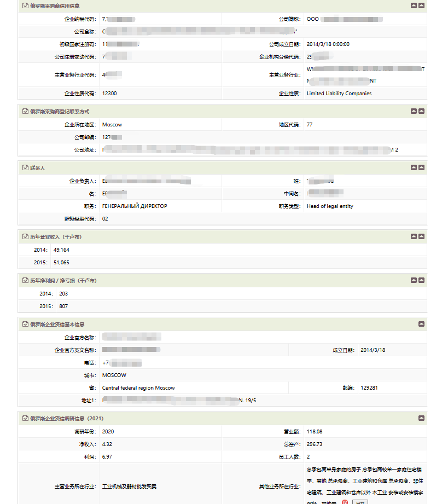This screenshot has width=448, height=504.
Task: Click the ГЕНЕРАЛЬНЫЙ ДИРЕКТОР position text
Action: [x=135, y=206]
